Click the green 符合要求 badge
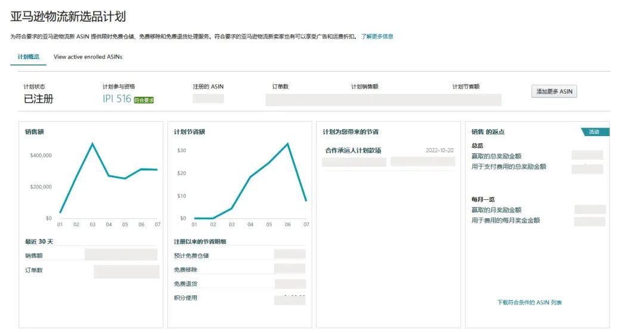Screen dimensions: 644x333 [144, 100]
